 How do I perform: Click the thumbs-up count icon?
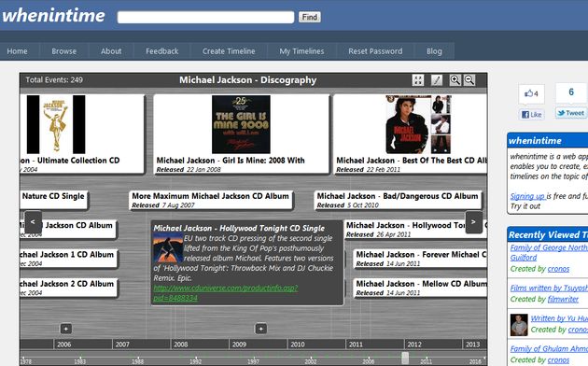coord(531,93)
